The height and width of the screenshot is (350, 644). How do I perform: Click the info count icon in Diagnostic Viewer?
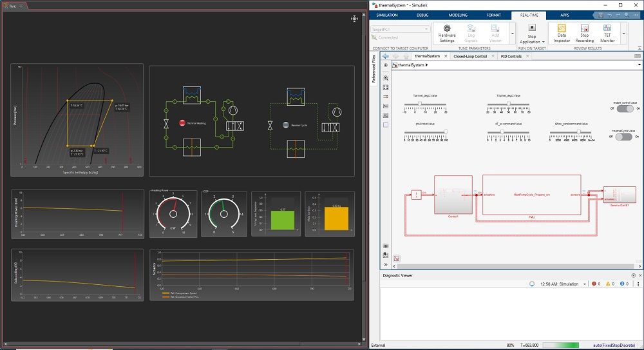point(622,284)
